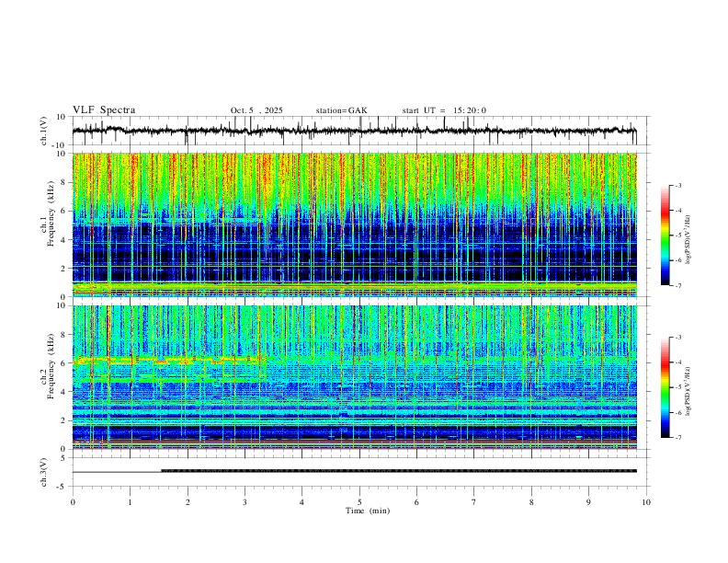Click the "ch.1(V)" waveform axis label
This screenshot has height=563, width=728.
[44, 131]
